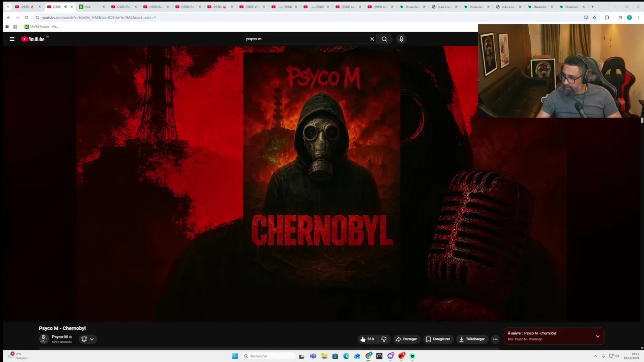The height and width of the screenshot is (362, 644).
Task: Toggle the channel notification bell
Action: [84, 339]
